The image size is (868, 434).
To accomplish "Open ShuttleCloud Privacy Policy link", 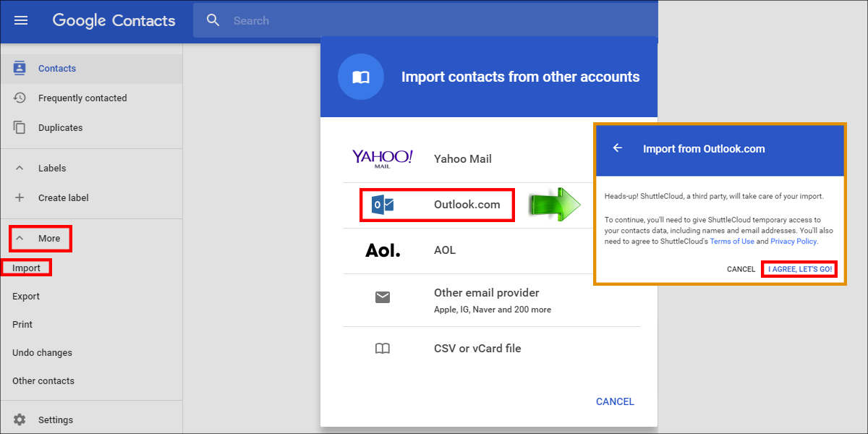I will (x=793, y=242).
